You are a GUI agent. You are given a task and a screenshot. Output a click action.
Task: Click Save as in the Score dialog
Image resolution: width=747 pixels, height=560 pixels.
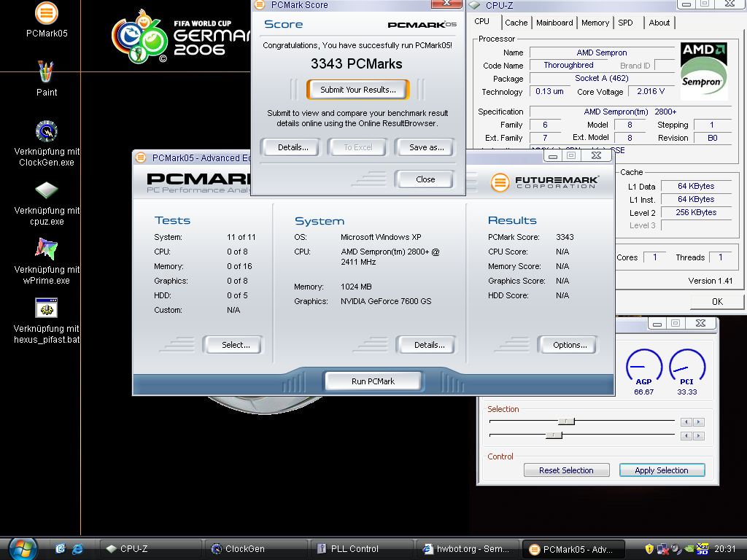(x=426, y=147)
